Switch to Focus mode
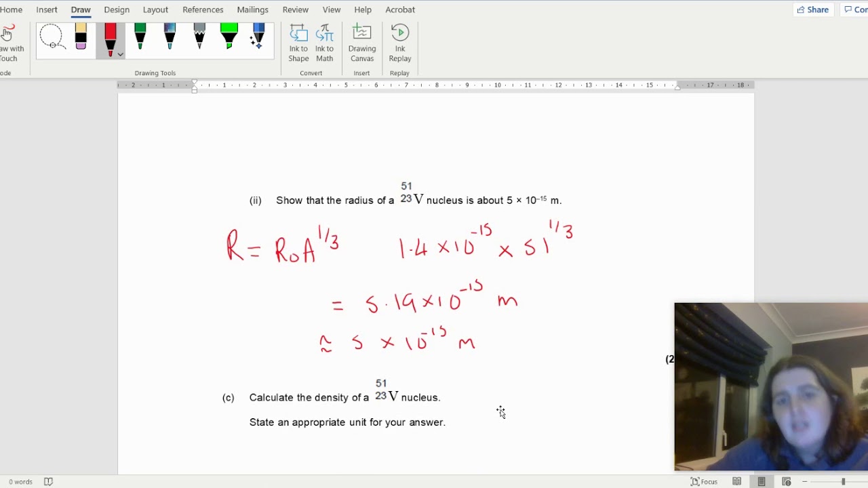Image resolution: width=868 pixels, height=488 pixels. coord(704,482)
